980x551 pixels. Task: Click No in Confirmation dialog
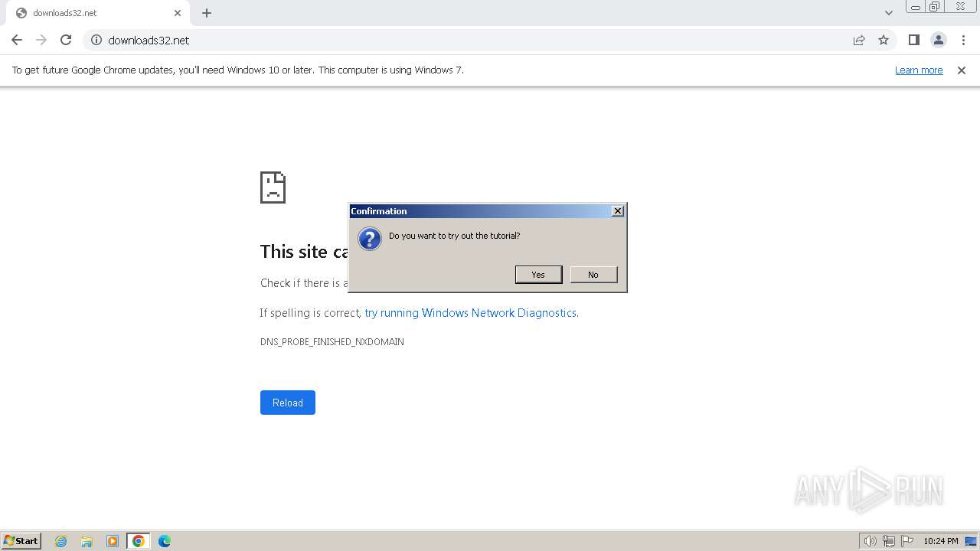[x=593, y=275]
